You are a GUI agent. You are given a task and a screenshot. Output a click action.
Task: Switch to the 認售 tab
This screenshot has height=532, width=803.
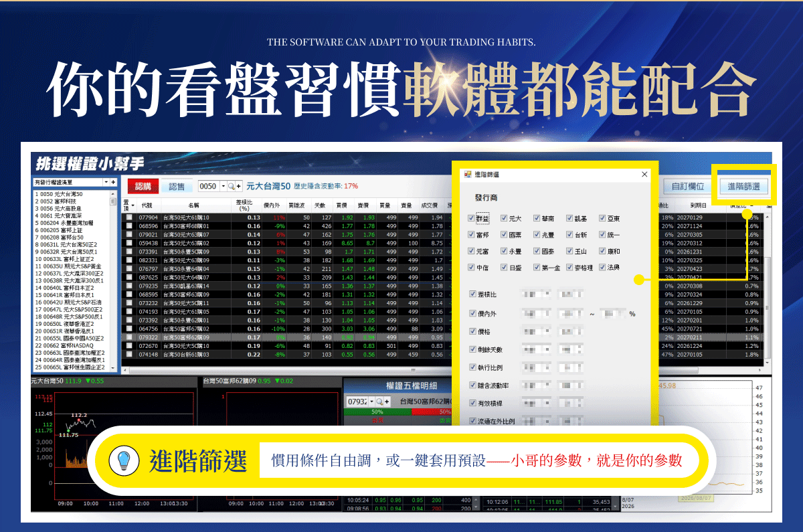pyautogui.click(x=177, y=187)
